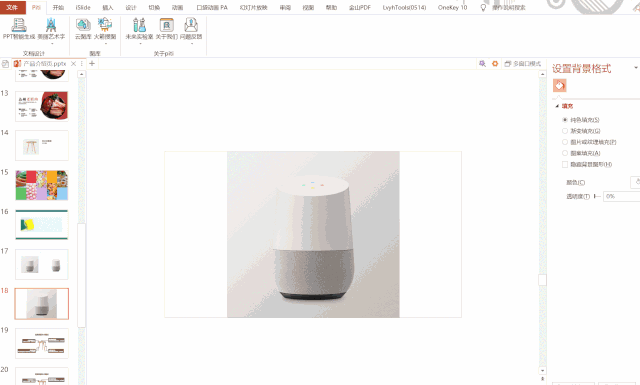Click the 透明度 transparency slider
Image resolution: width=640 pixels, height=385 pixels.
click(597, 196)
